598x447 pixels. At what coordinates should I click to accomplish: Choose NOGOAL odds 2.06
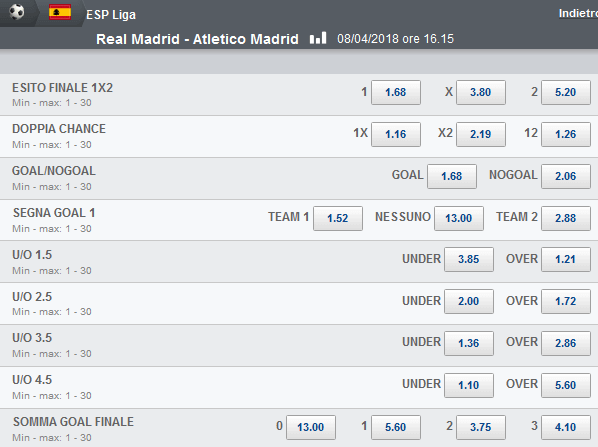[x=566, y=176]
